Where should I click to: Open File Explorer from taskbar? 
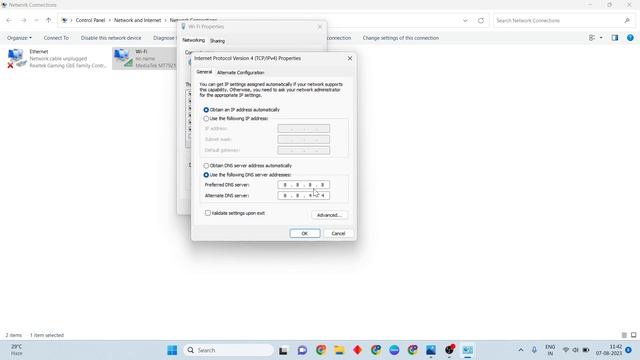pyautogui.click(x=339, y=350)
